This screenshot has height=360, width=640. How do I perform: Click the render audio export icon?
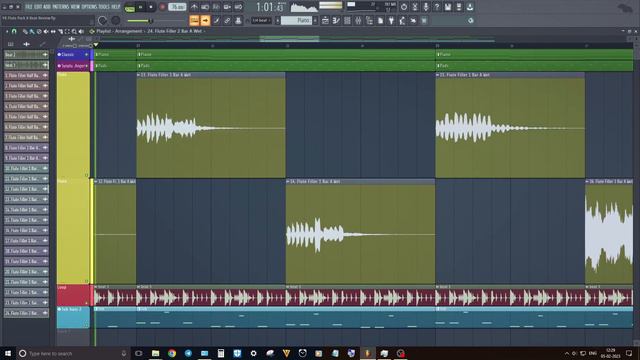pyautogui.click(x=459, y=7)
